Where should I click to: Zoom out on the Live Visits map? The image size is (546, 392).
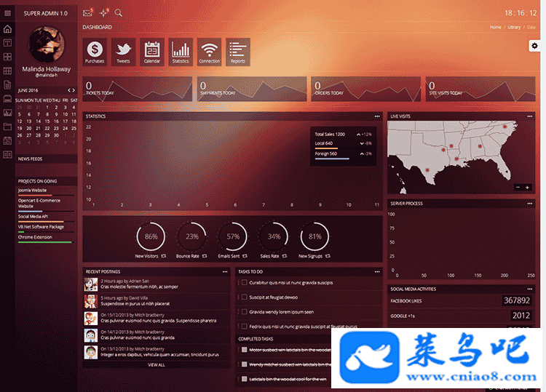point(518,187)
